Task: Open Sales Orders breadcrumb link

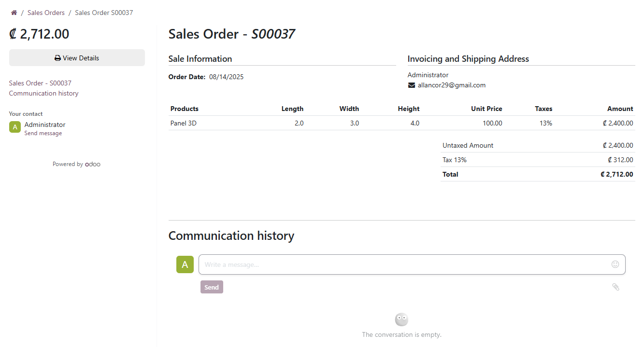Action: tap(46, 13)
